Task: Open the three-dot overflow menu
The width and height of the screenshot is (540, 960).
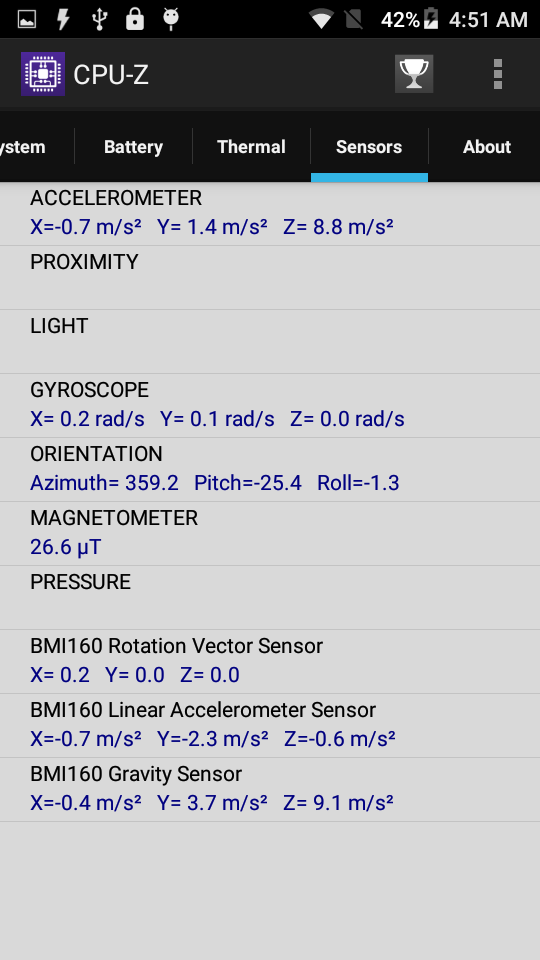Action: [498, 74]
